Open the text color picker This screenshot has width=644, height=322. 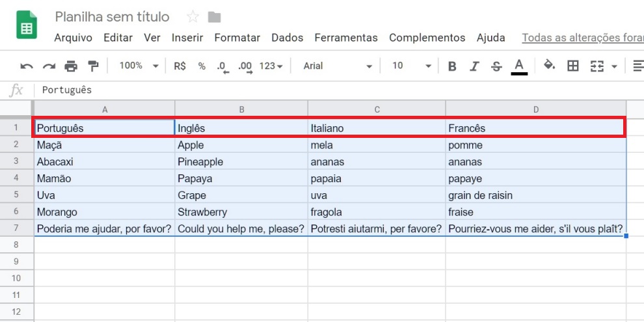click(x=519, y=66)
